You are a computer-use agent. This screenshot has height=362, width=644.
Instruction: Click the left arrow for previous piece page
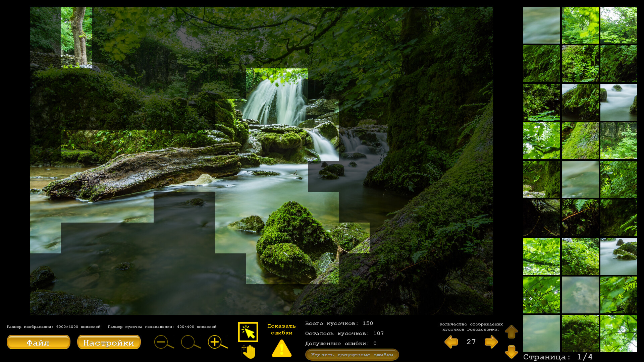[451, 342]
